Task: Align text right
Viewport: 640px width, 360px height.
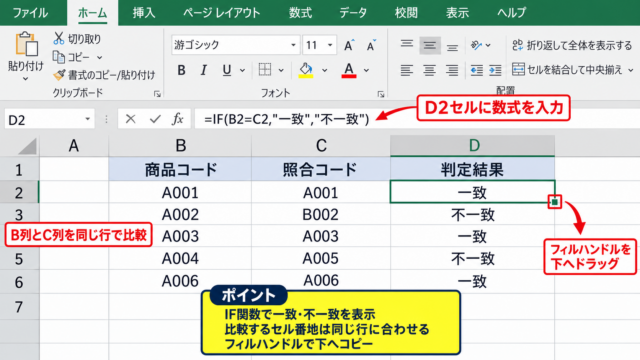Action: (452, 70)
